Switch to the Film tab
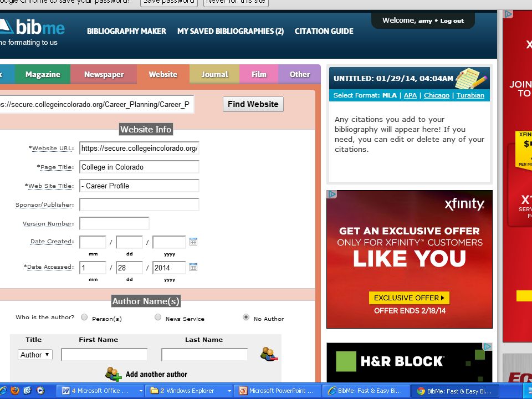 point(259,74)
